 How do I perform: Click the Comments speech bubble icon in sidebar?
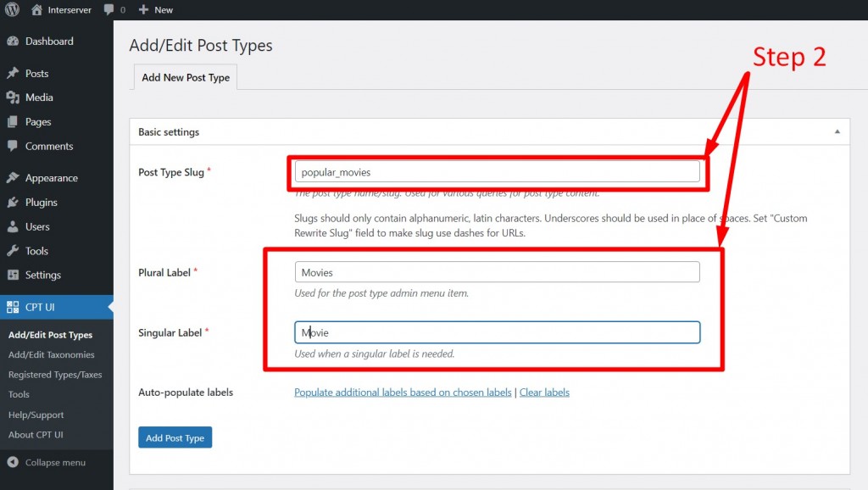[13, 146]
